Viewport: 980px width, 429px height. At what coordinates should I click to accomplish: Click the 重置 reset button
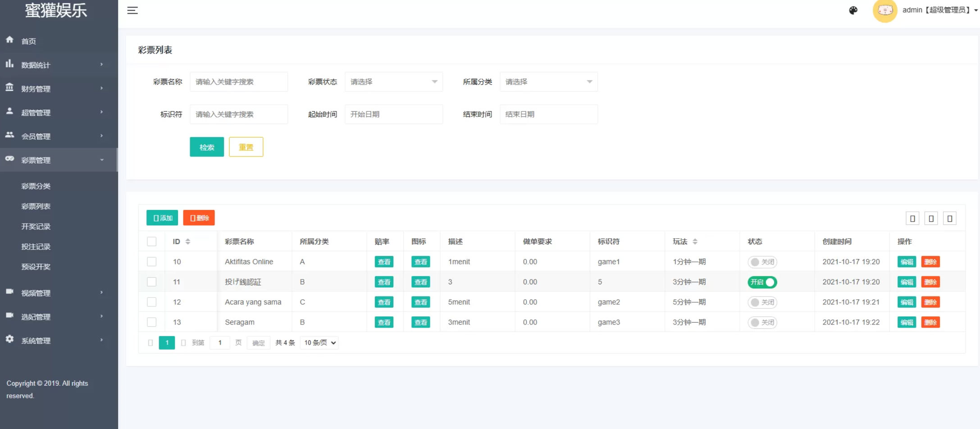tap(246, 147)
